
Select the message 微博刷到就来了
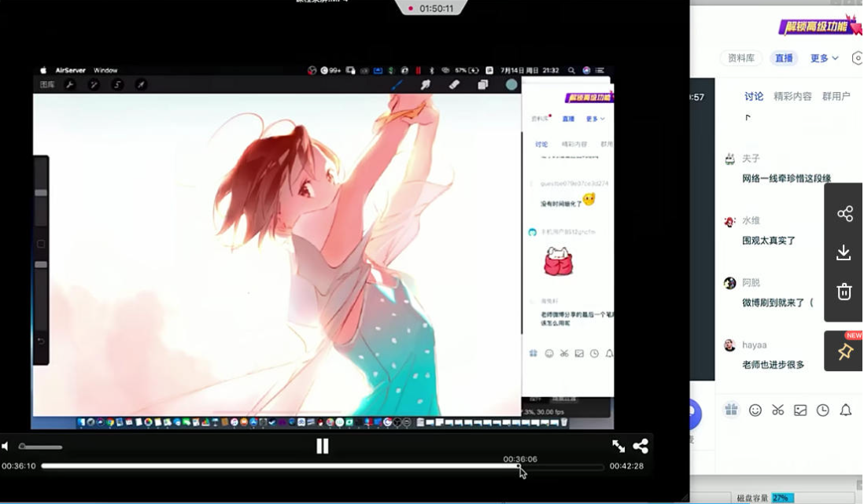pos(777,303)
